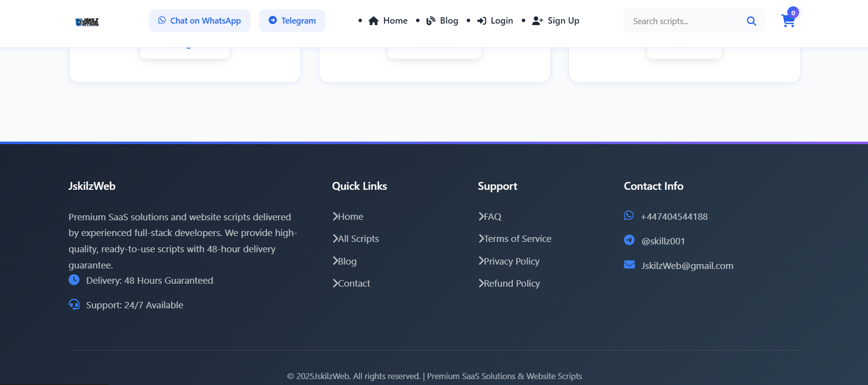Open the Sign Up page
The height and width of the screenshot is (385, 868).
coord(556,21)
